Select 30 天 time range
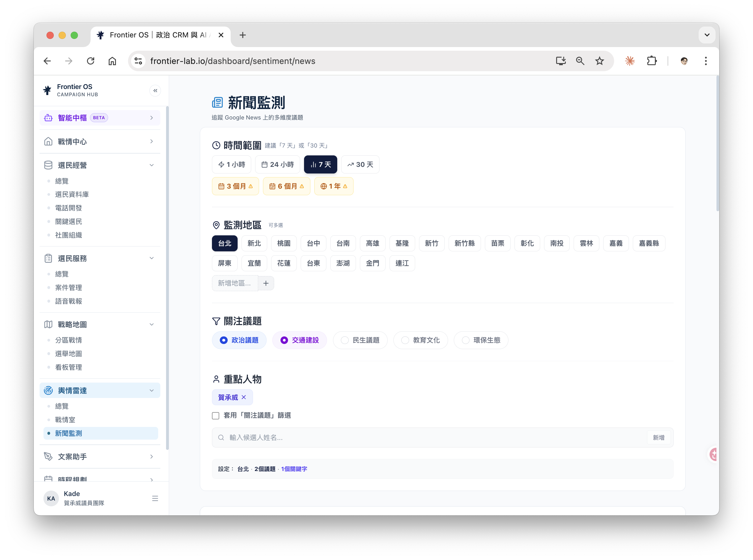 pos(360,164)
